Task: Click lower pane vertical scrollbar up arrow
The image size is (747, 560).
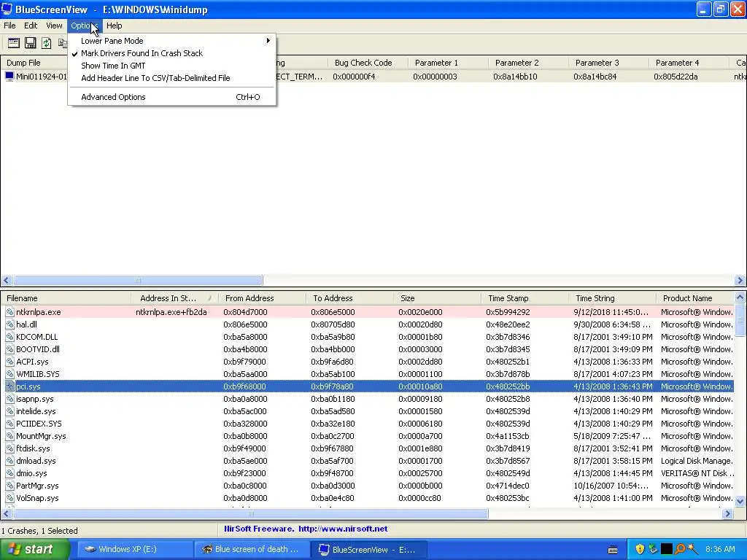Action: coord(740,297)
